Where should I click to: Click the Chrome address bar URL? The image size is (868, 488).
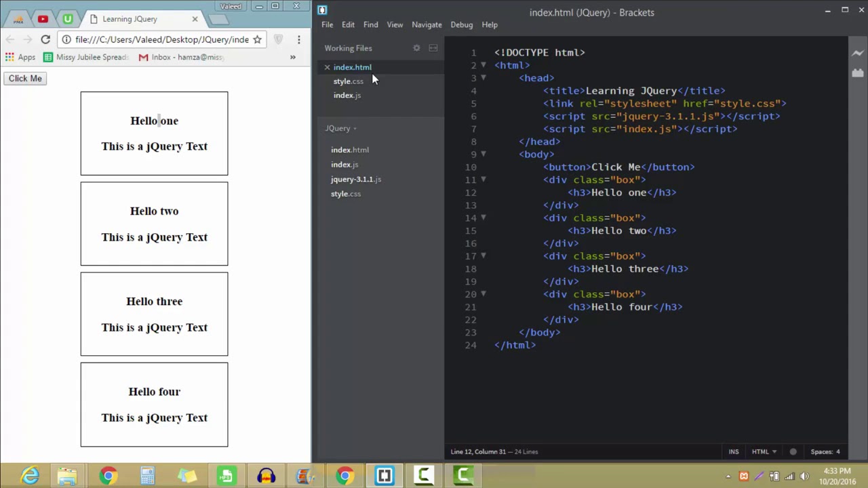coord(162,39)
